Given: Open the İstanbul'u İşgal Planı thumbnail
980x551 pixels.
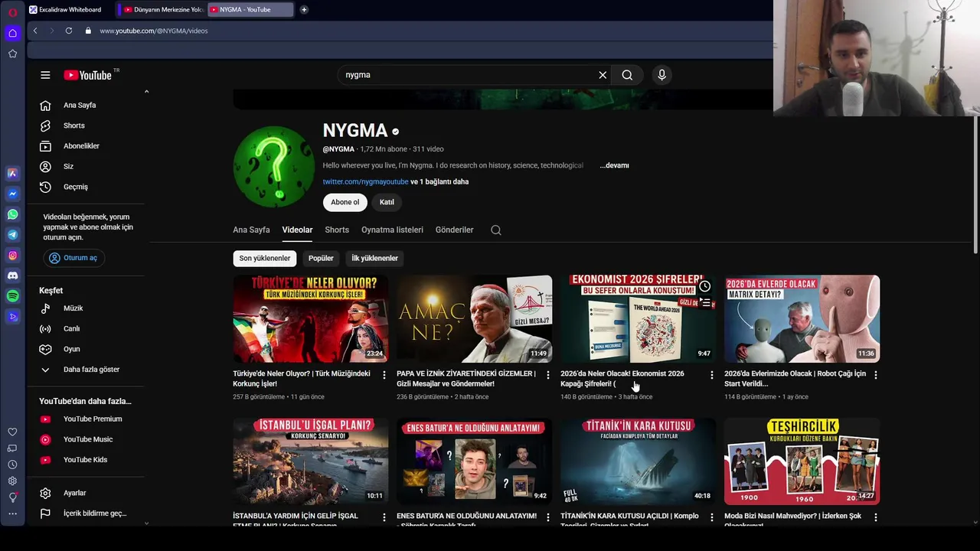Looking at the screenshot, I should tap(310, 461).
